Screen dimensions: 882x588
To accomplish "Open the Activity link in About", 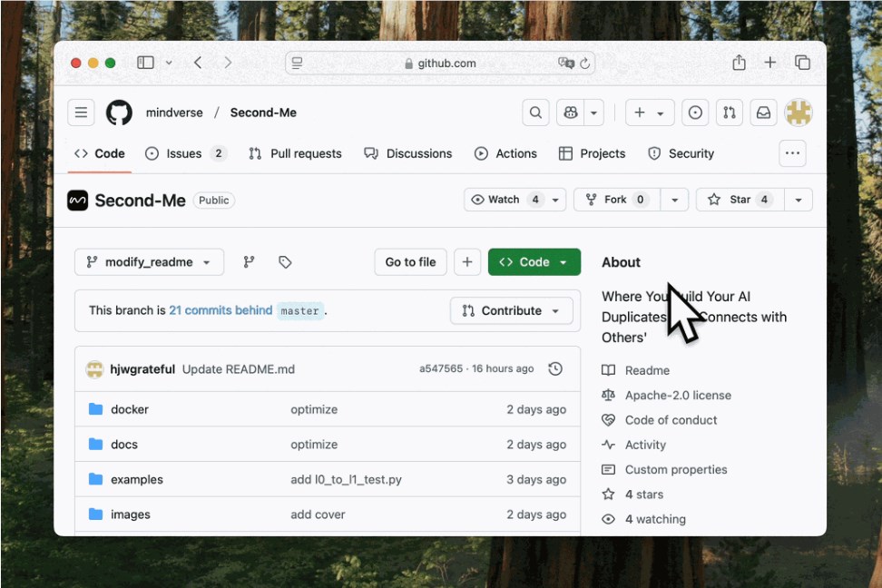I will [x=634, y=445].
